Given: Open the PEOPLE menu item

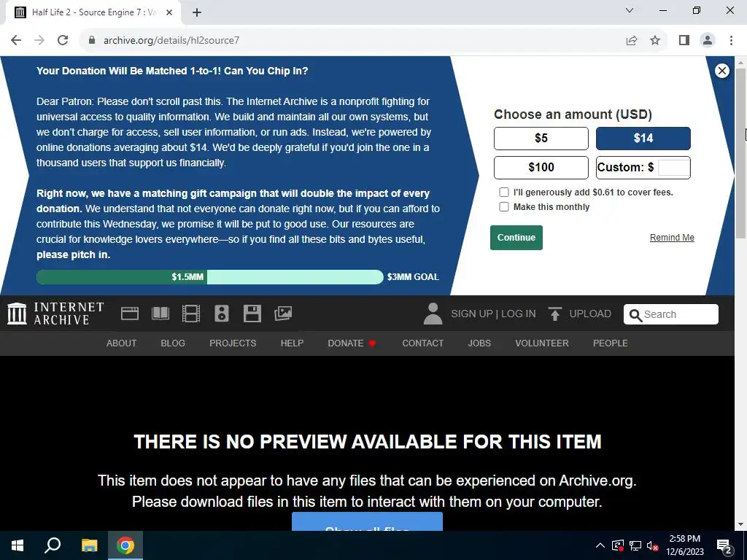Looking at the screenshot, I should (x=611, y=343).
